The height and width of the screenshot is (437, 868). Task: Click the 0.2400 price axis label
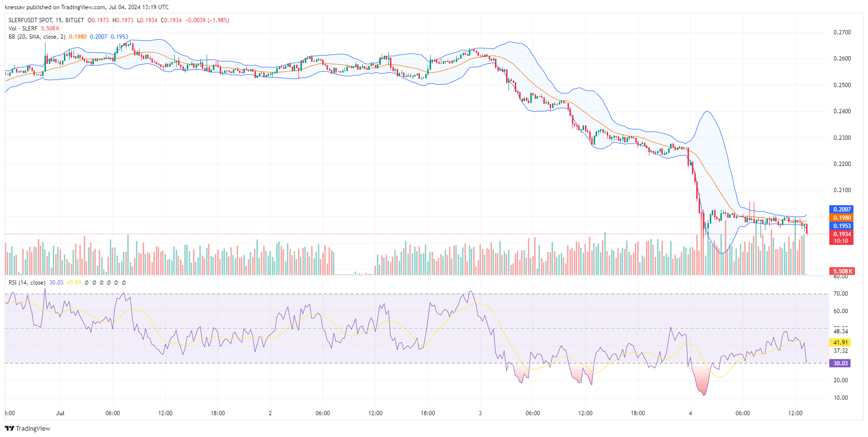click(842, 111)
